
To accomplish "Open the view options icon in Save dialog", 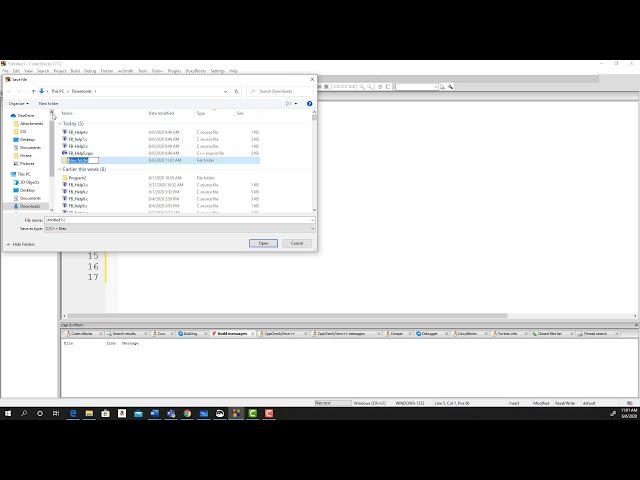I will [289, 104].
